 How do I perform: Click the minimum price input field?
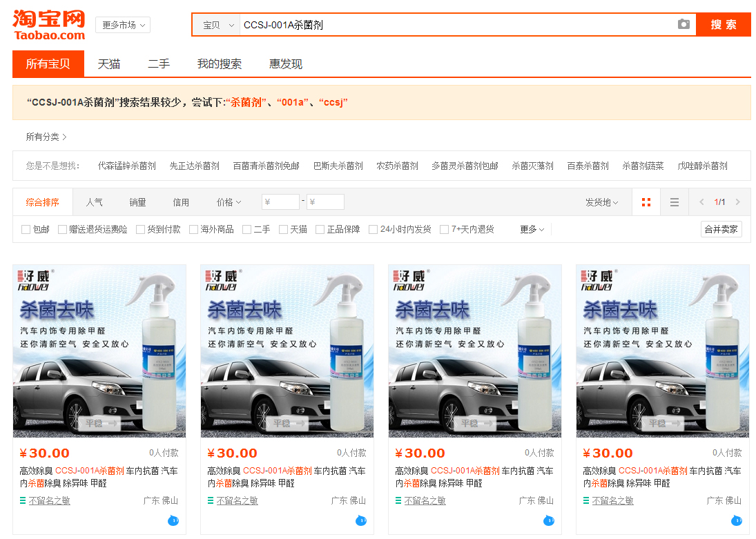[x=280, y=202]
